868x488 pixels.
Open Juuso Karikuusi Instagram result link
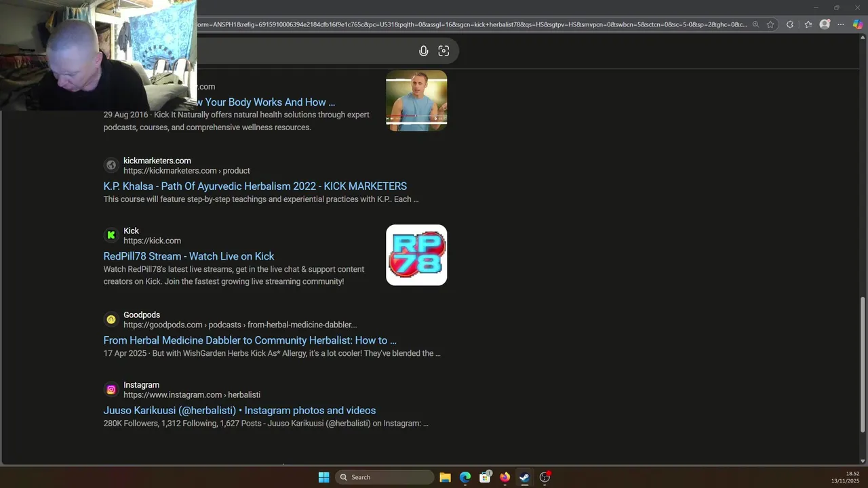(x=239, y=411)
